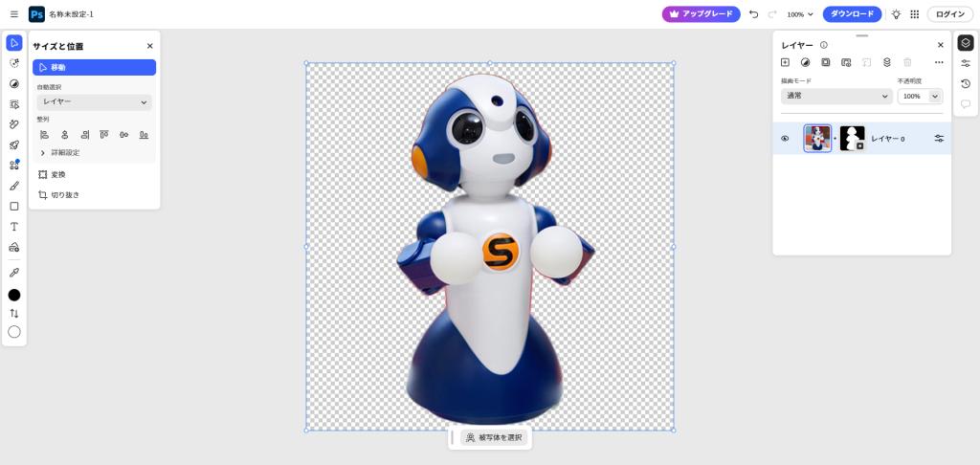
Task: Open the History panel icon
Action: [966, 83]
